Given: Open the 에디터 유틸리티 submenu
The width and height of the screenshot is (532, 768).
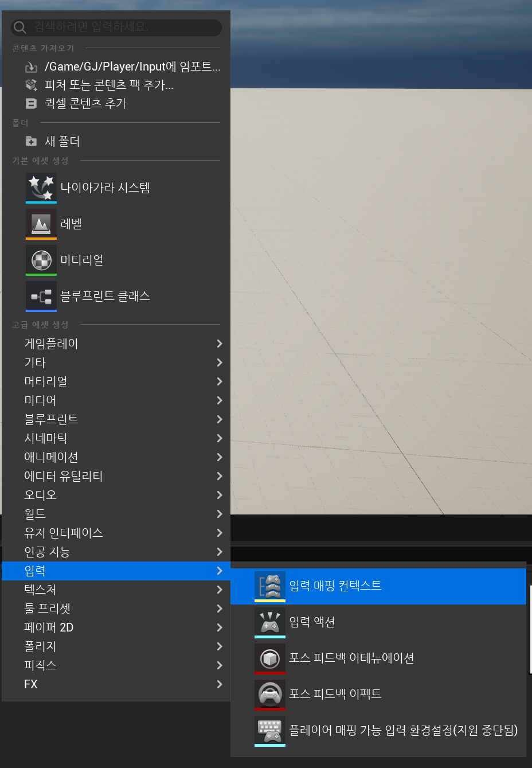Looking at the screenshot, I should point(116,476).
